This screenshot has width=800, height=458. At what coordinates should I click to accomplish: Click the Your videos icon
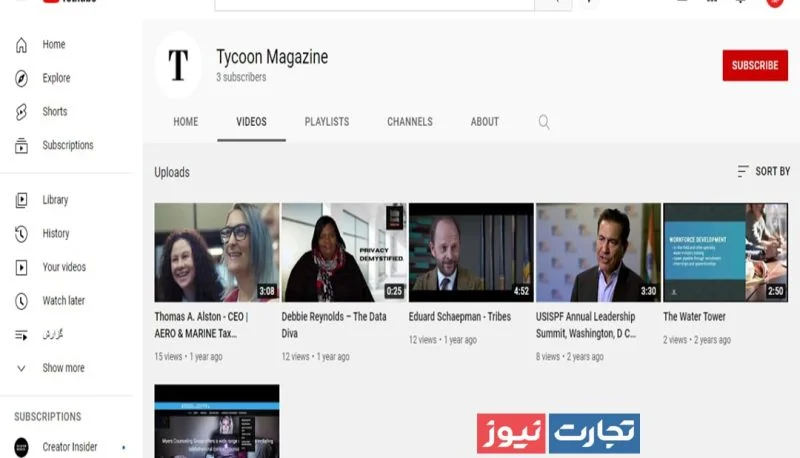pyautogui.click(x=21, y=267)
